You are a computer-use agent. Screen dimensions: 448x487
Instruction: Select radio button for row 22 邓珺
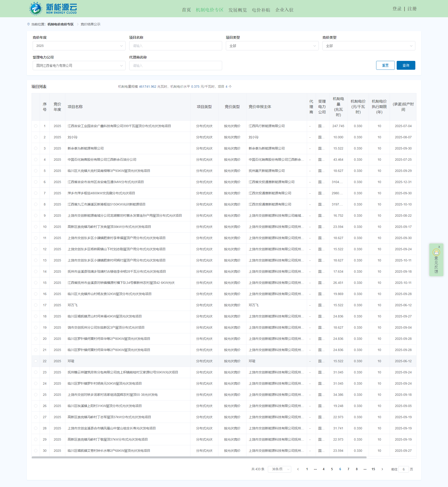point(36,361)
